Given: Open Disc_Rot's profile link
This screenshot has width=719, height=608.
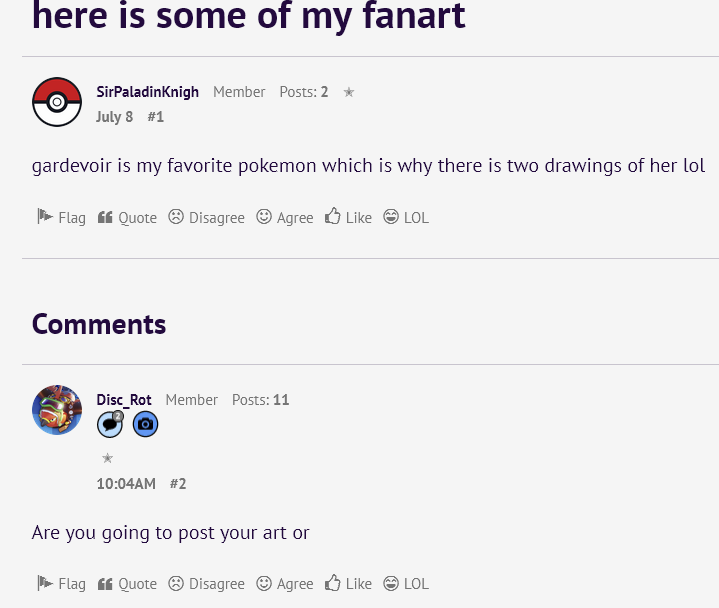Looking at the screenshot, I should (124, 400).
